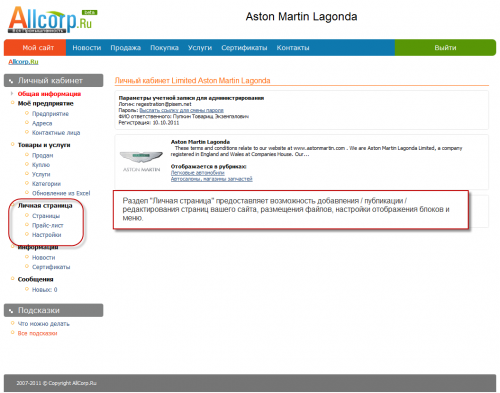The image size is (500, 393).
Task: Click bullet icon beside Сообщения
Action: (x=13, y=278)
